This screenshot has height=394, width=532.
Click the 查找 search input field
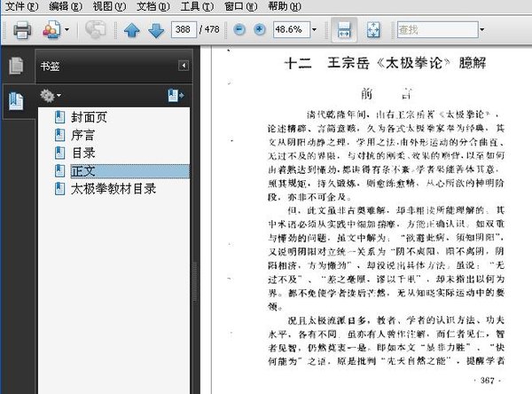pos(438,29)
